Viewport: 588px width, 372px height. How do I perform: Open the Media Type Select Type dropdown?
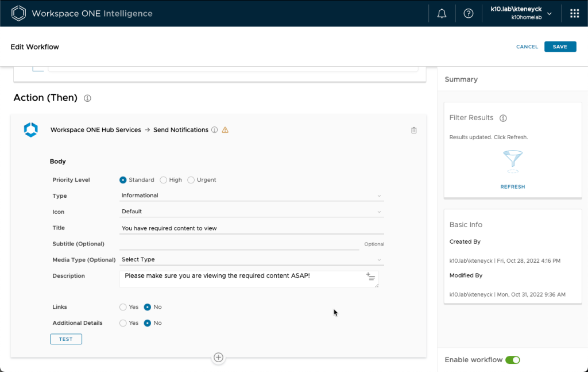pyautogui.click(x=252, y=260)
